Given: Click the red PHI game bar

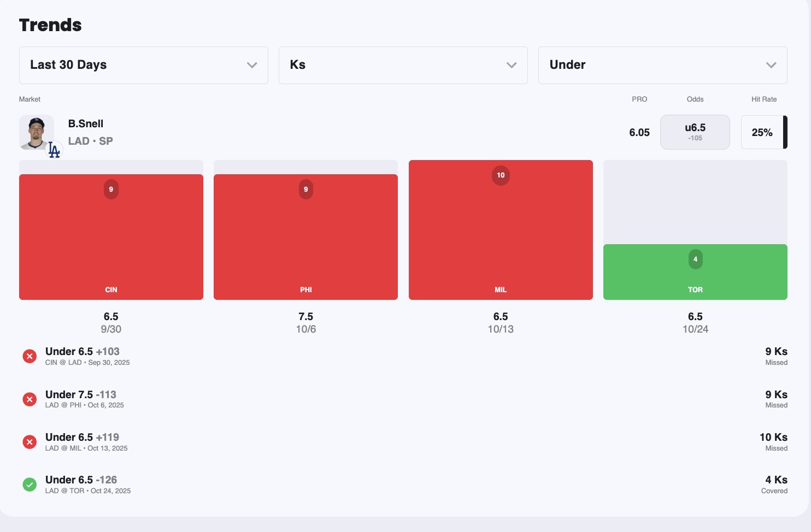Looking at the screenshot, I should [x=305, y=240].
